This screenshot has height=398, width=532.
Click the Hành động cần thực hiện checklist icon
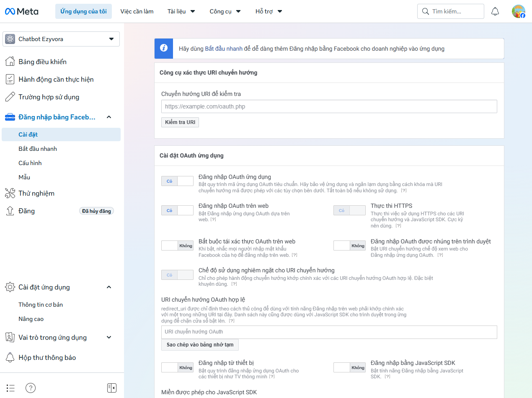coord(10,79)
